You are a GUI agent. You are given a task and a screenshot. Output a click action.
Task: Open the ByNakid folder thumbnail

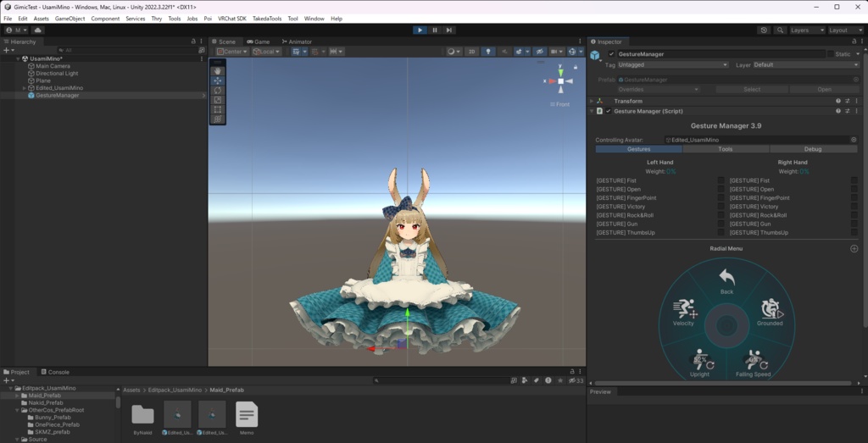[x=142, y=414]
